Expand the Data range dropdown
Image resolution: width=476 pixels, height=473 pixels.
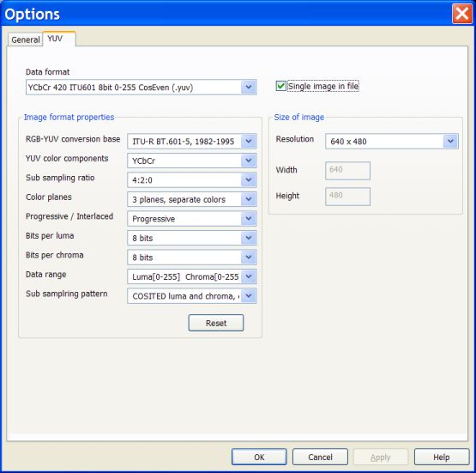(x=192, y=276)
